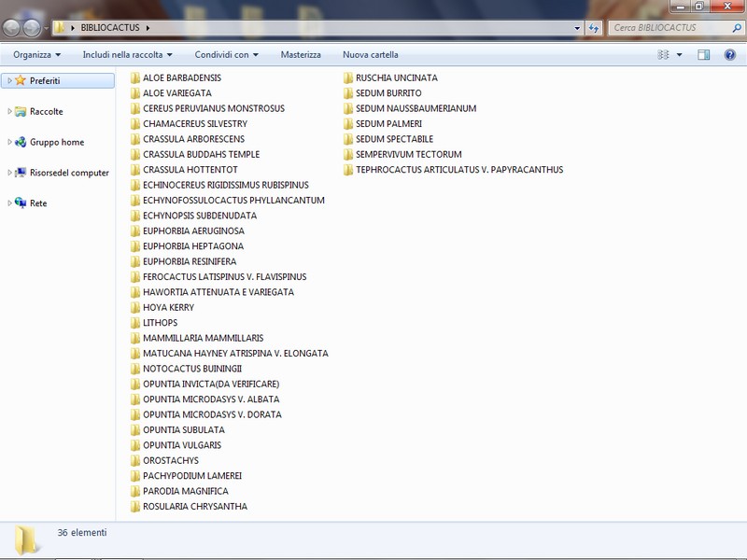The width and height of the screenshot is (747, 560).
Task: Select CRASSULA ARBORESCENS folder icon
Action: [x=135, y=139]
